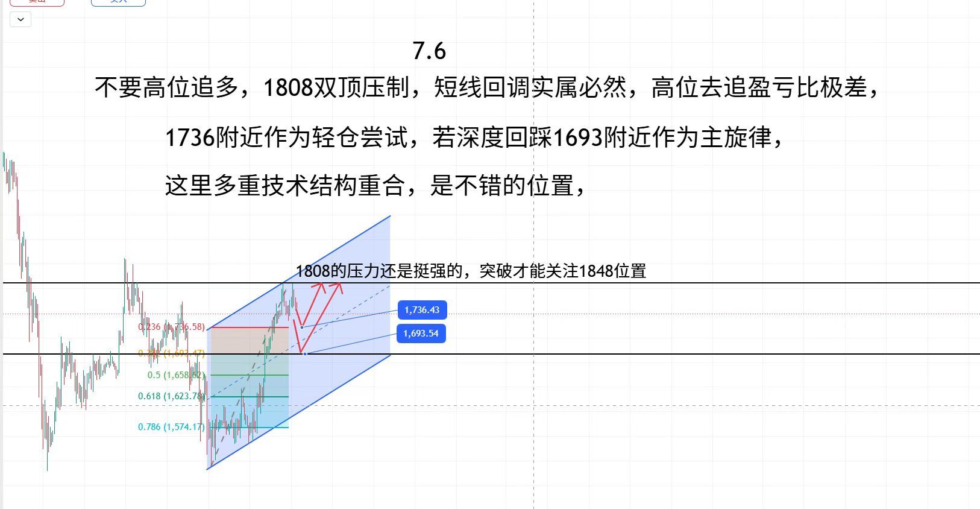Select the 1,736.43 price label

click(x=422, y=310)
